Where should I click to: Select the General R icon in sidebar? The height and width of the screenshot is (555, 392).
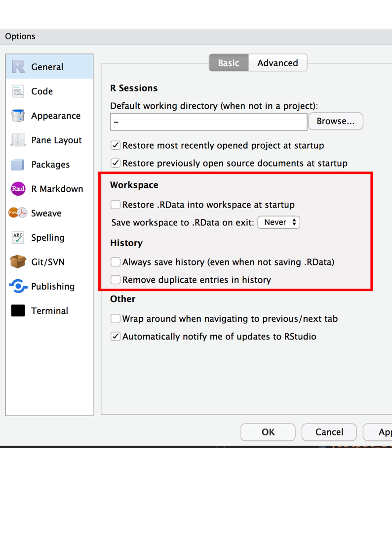click(18, 67)
